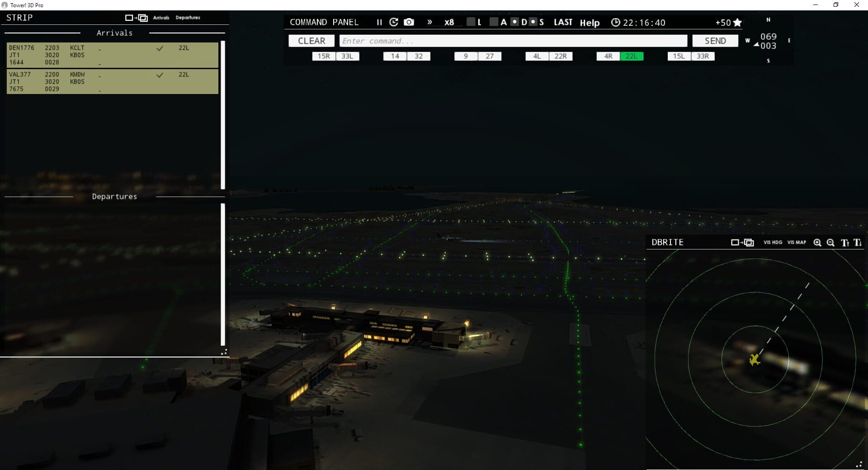Click the CLEAR button
868x470 pixels.
pyautogui.click(x=311, y=41)
